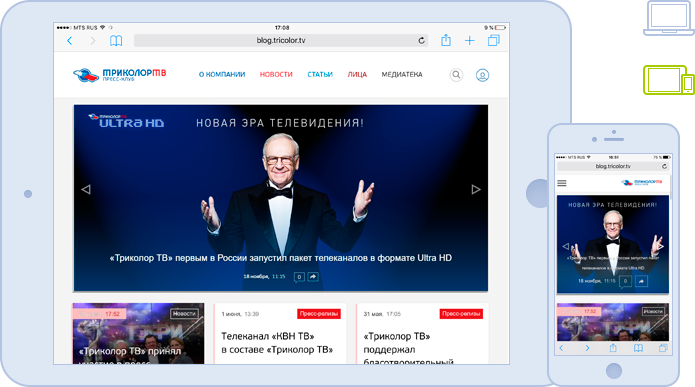Open site search magnifier icon
This screenshot has width=695, height=387.
[x=456, y=75]
